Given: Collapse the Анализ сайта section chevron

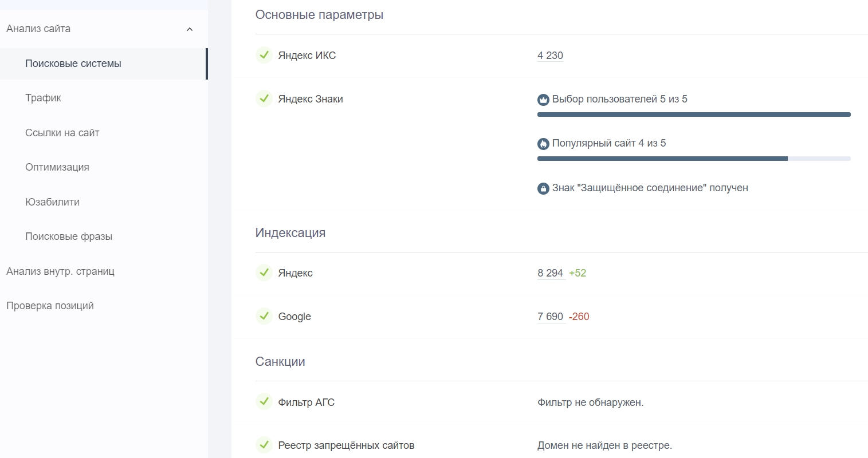Looking at the screenshot, I should [x=190, y=29].
